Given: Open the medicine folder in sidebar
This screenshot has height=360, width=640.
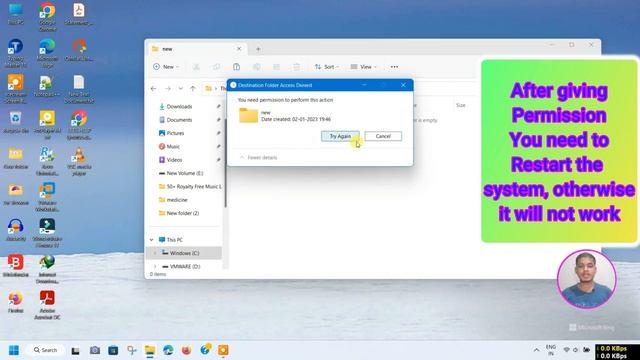Looking at the screenshot, I should point(177,200).
